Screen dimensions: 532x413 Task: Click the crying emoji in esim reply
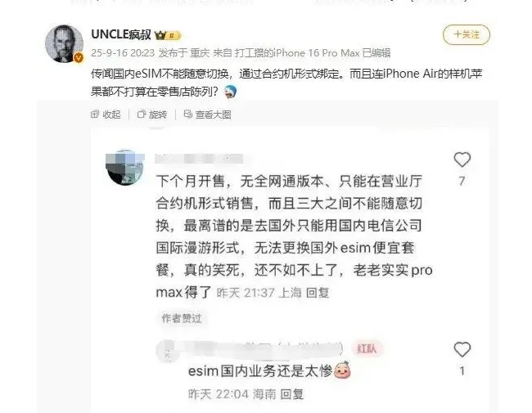[342, 370]
